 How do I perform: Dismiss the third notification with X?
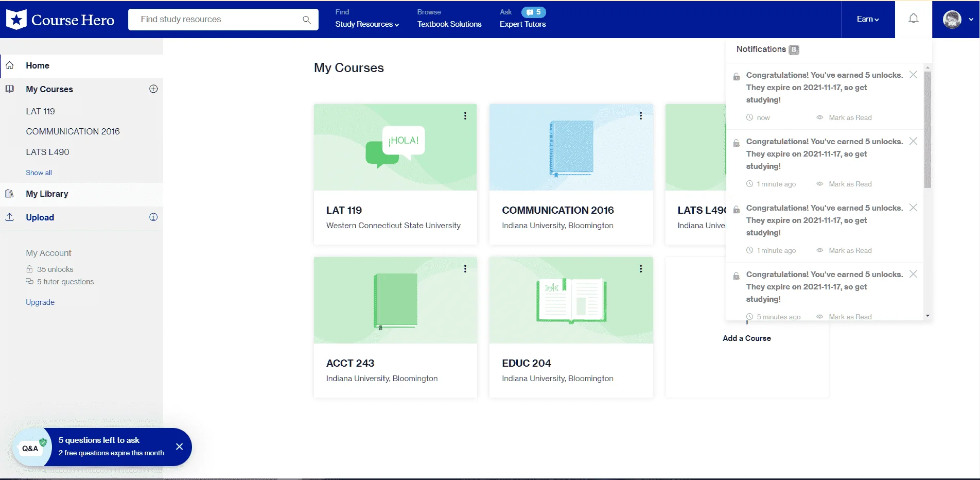tap(913, 208)
